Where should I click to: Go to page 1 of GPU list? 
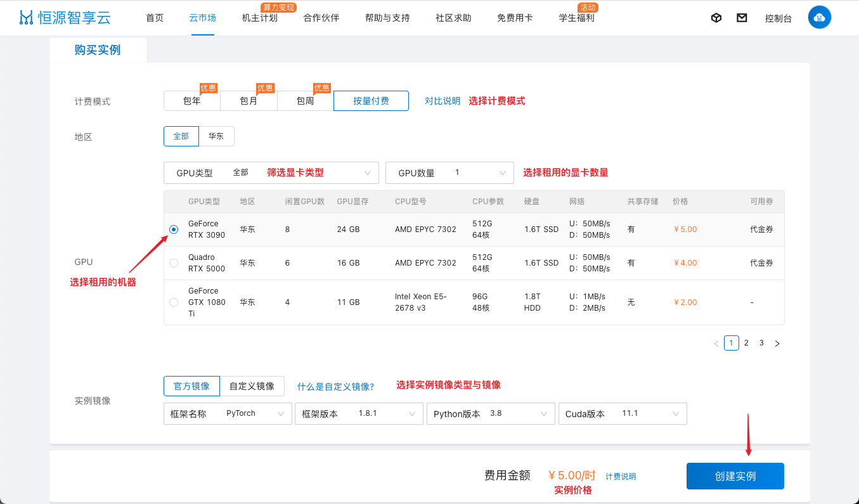tap(732, 343)
